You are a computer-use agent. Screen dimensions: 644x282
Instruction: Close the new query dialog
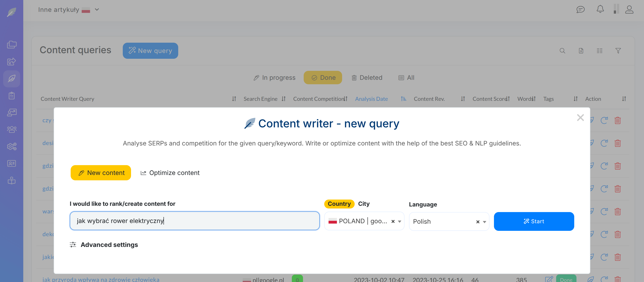[x=580, y=117]
